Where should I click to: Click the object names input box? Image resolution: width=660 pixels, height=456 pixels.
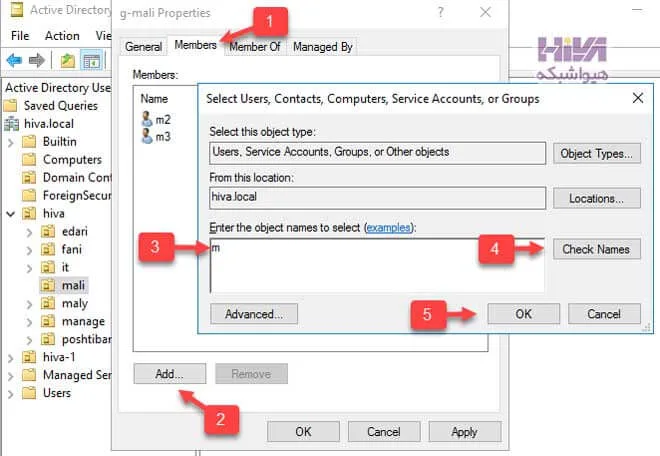click(377, 266)
